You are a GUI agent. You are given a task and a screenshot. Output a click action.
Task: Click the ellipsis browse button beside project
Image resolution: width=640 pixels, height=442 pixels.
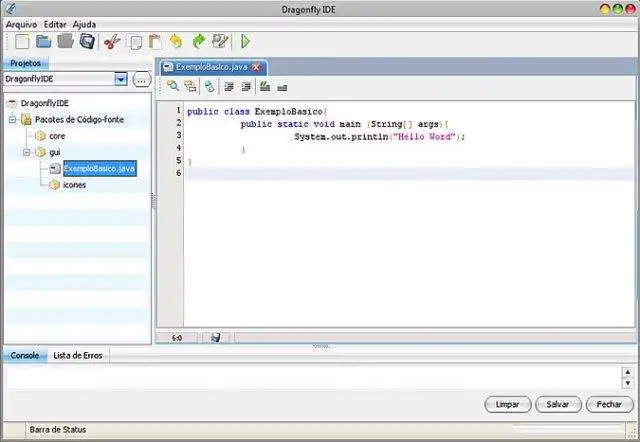coord(142,80)
